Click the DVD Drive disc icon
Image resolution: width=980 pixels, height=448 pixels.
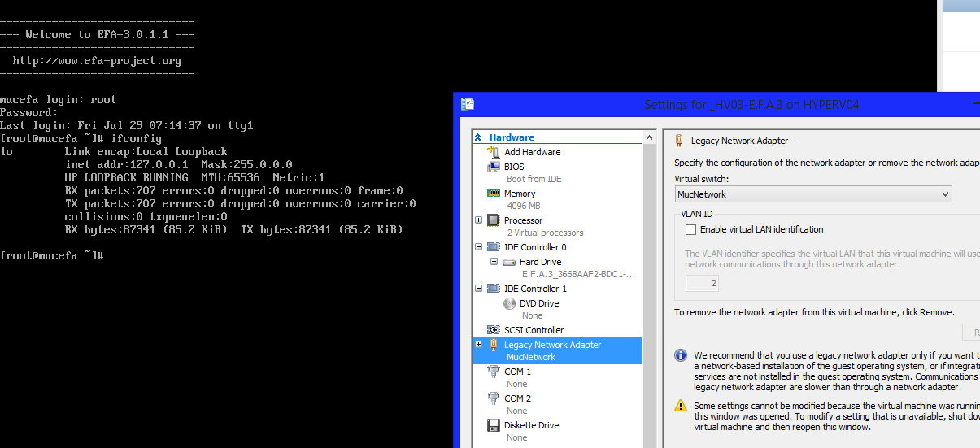coord(509,303)
